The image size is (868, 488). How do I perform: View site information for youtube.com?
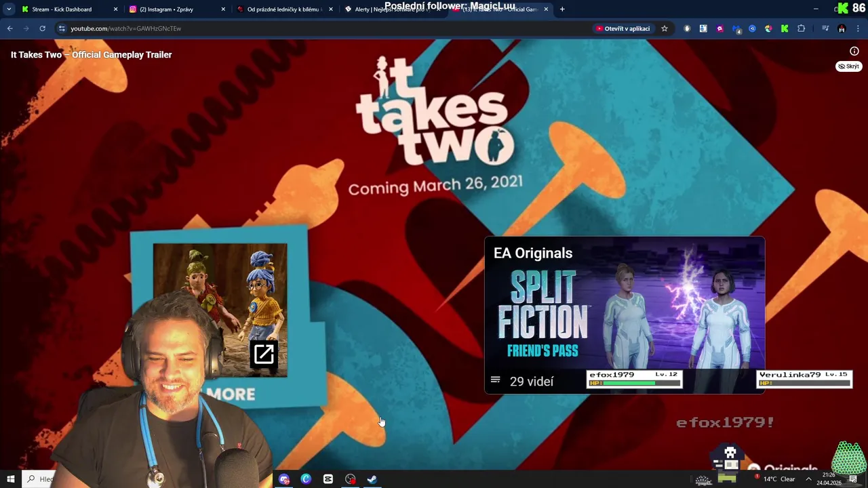tap(62, 28)
